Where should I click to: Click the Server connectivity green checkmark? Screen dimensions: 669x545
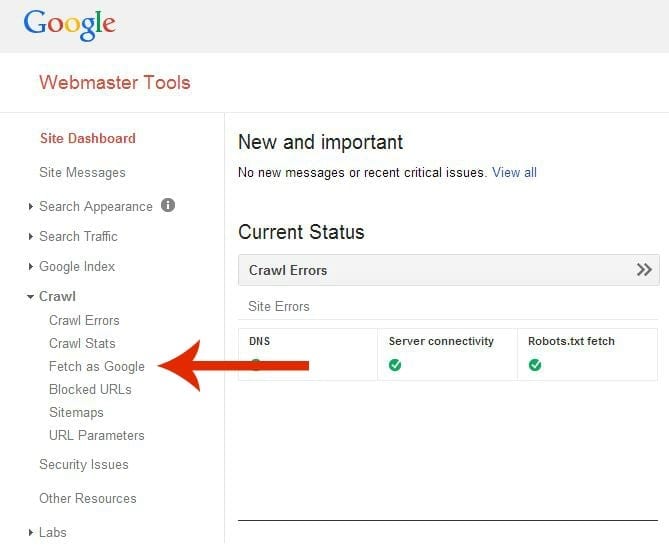395,365
